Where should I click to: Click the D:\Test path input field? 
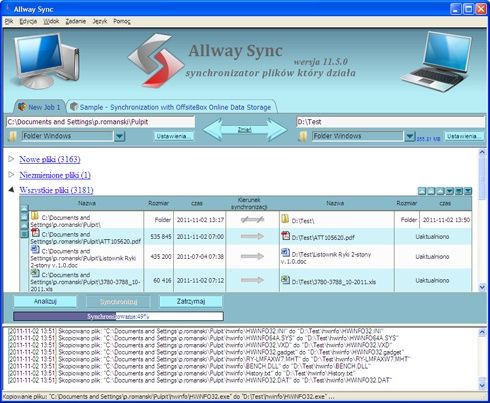[390, 122]
